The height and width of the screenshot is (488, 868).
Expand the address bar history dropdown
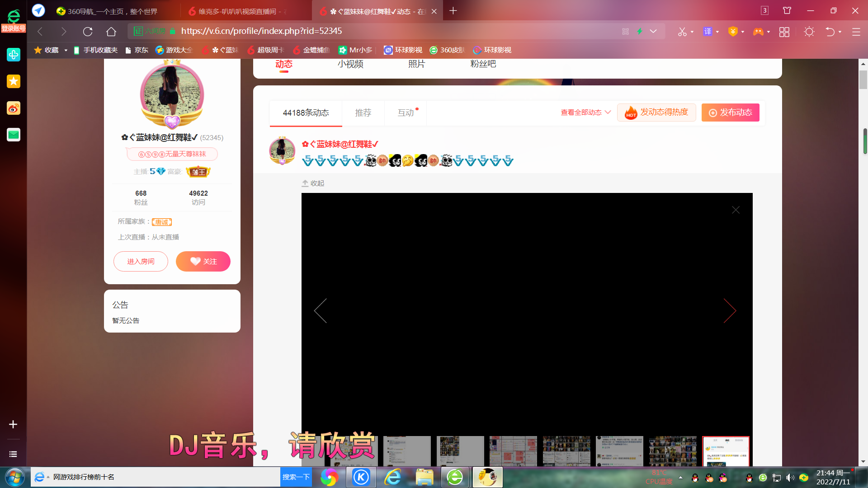653,31
